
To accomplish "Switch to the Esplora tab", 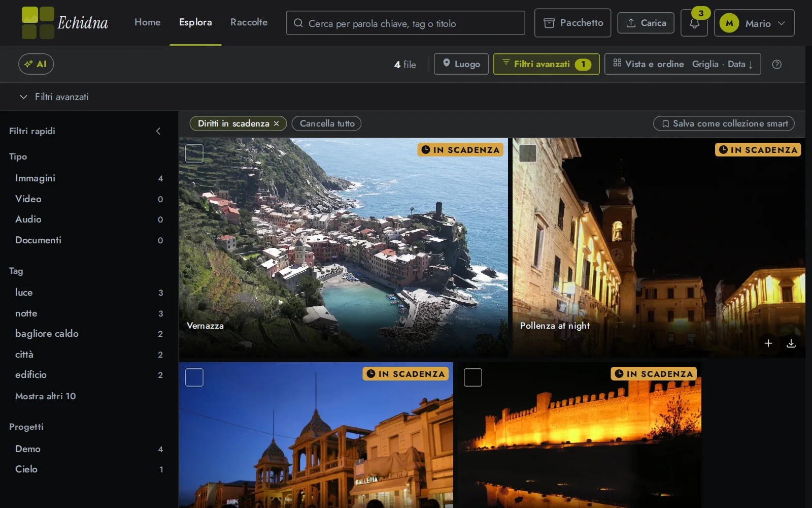I will [x=195, y=22].
